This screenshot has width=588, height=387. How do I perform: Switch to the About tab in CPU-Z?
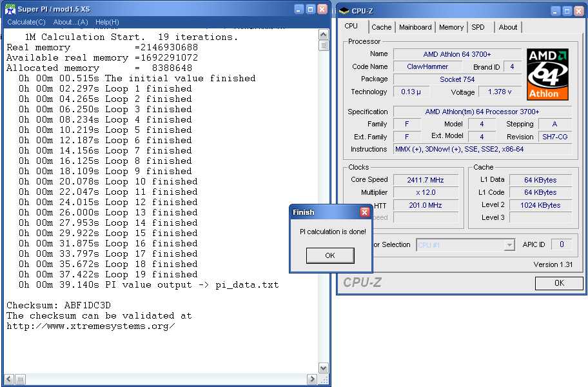click(508, 27)
